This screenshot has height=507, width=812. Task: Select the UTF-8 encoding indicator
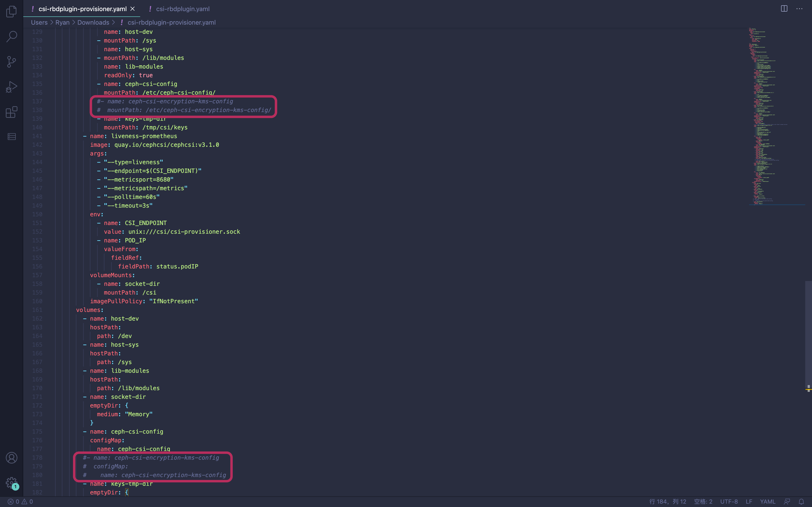pos(729,502)
